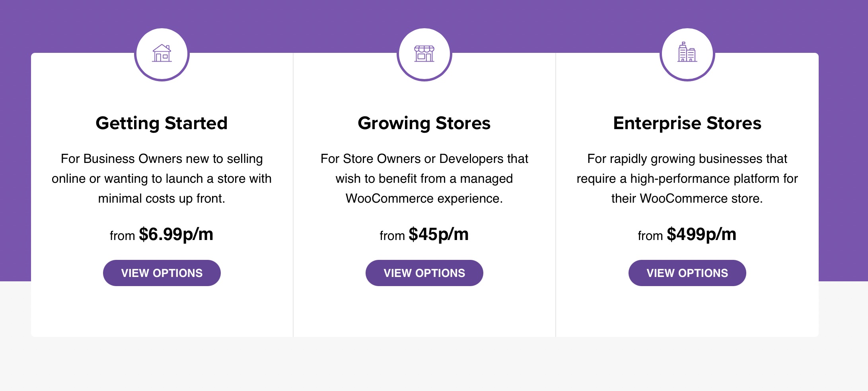Click VIEW OPTIONS under Growing Stores

pos(424,273)
